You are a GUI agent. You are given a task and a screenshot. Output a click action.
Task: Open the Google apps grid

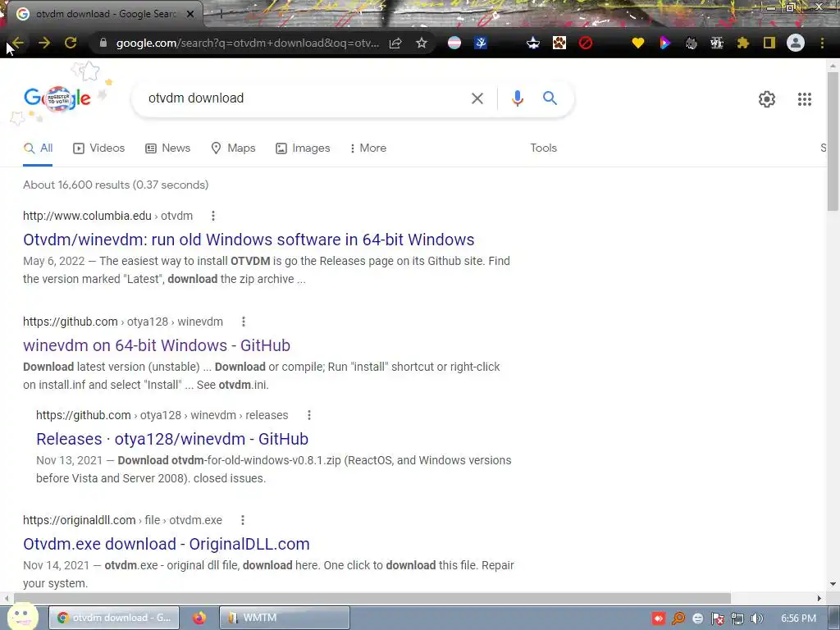[x=805, y=99]
